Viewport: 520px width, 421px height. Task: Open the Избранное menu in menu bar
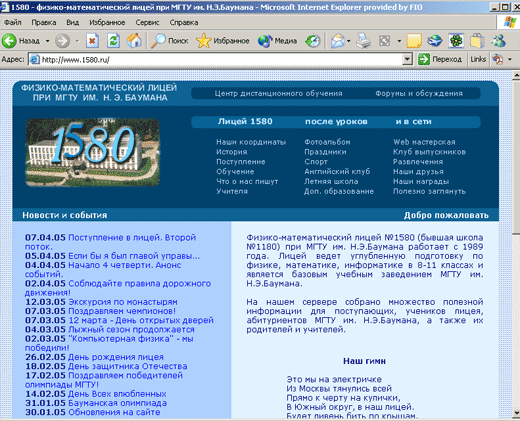pos(107,22)
